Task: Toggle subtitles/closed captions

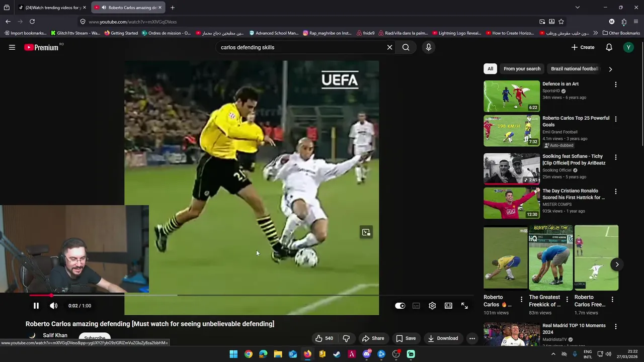Action: pyautogui.click(x=416, y=306)
